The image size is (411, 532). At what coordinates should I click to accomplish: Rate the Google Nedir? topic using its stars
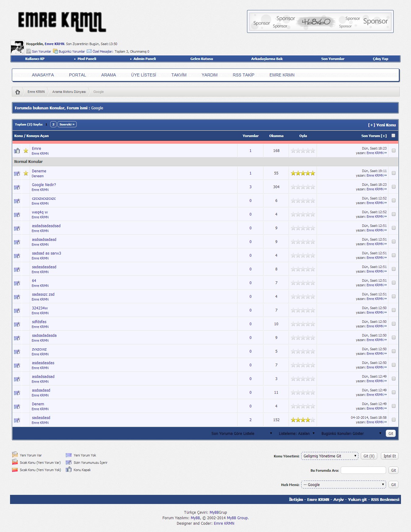[303, 187]
